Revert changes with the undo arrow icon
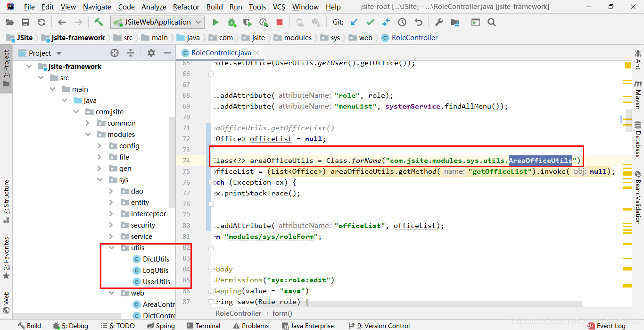The image size is (644, 330). pos(418,22)
